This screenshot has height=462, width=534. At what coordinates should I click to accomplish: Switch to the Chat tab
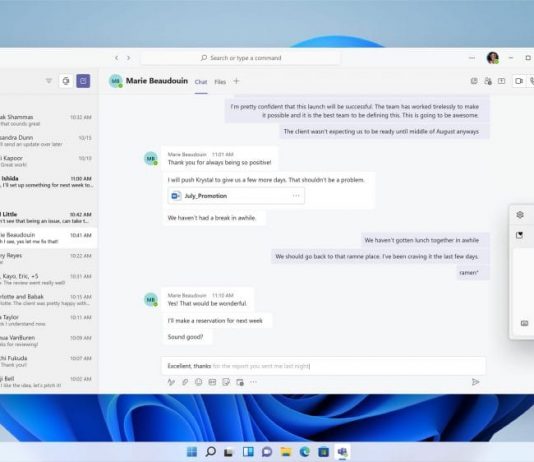pos(201,82)
